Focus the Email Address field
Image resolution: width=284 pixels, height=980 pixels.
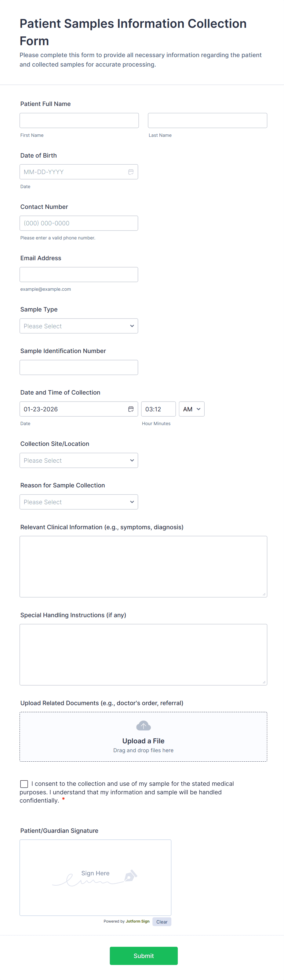click(79, 274)
